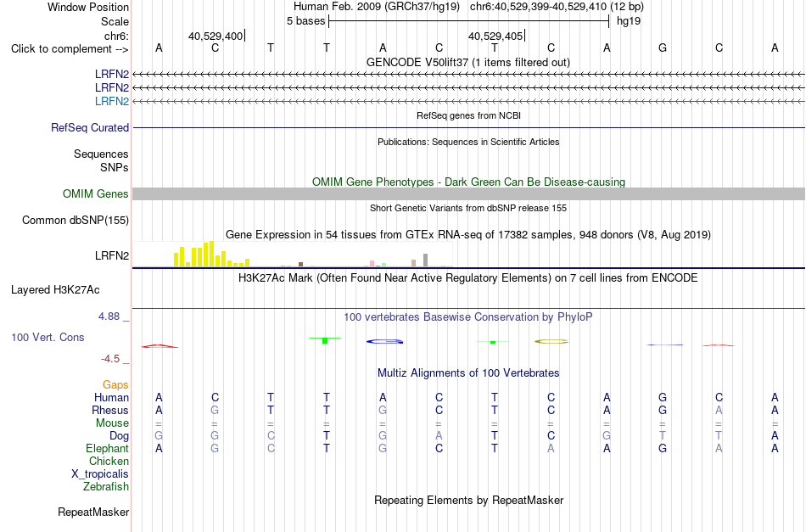Click the 100 Vert. Cons label
The height and width of the screenshot is (532, 806).
[48, 337]
